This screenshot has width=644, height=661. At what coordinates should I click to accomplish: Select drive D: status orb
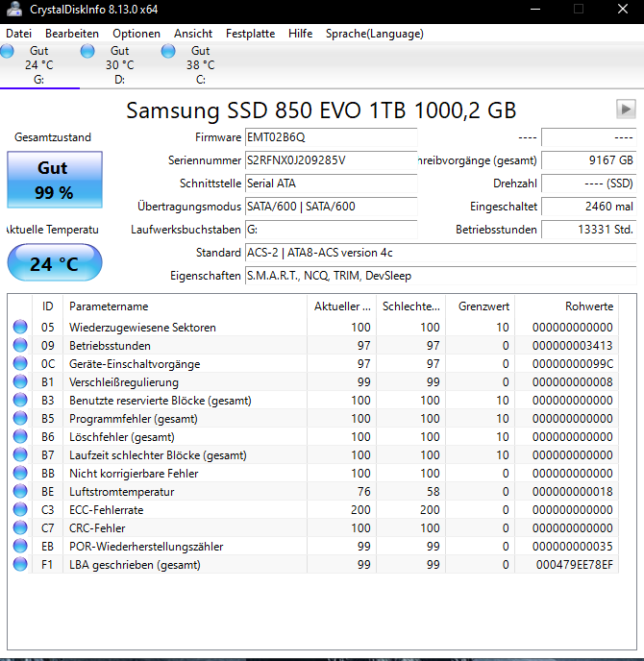click(x=87, y=51)
